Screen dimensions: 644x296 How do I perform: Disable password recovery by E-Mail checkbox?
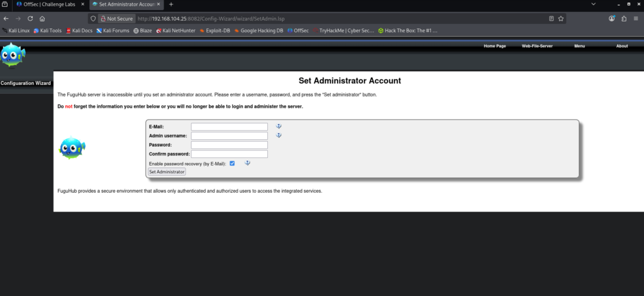232,163
